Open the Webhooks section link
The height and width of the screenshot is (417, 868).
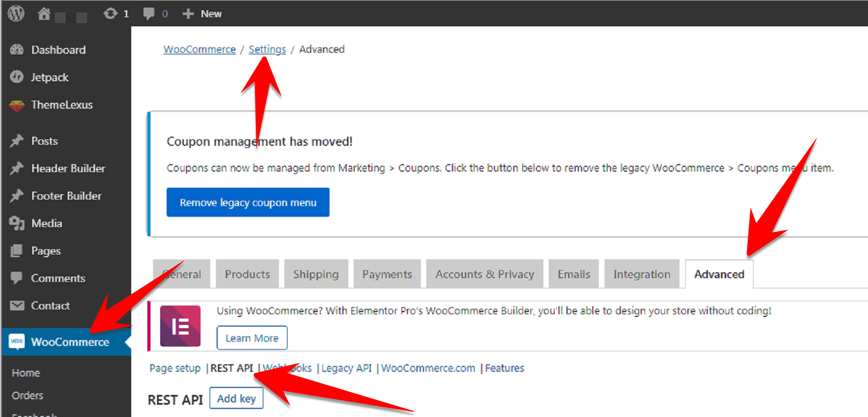coord(287,368)
